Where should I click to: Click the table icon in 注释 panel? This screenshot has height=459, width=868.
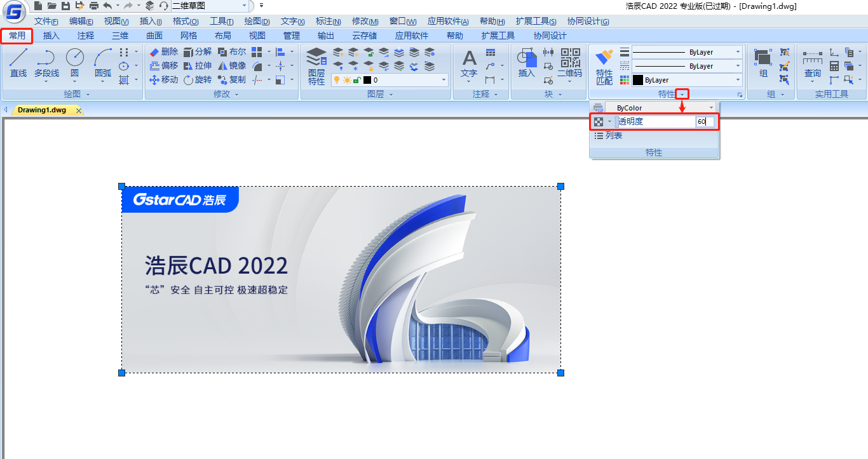coord(491,52)
